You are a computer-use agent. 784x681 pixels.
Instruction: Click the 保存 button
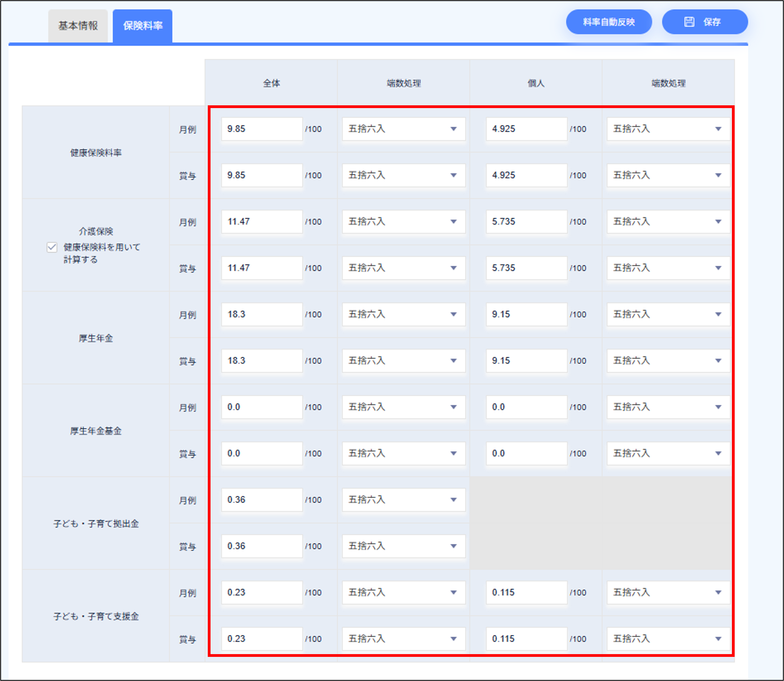pos(705,22)
